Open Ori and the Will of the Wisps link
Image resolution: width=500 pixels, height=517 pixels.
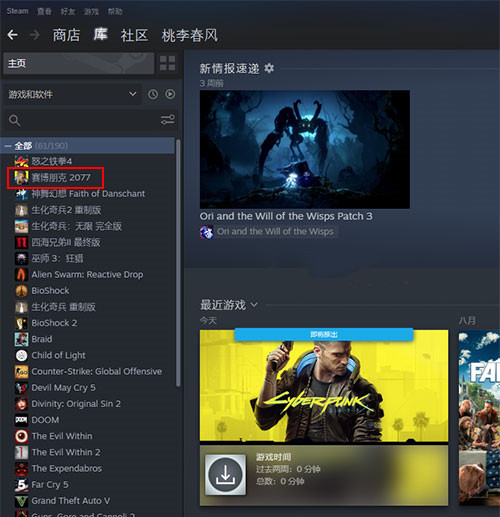tap(275, 231)
